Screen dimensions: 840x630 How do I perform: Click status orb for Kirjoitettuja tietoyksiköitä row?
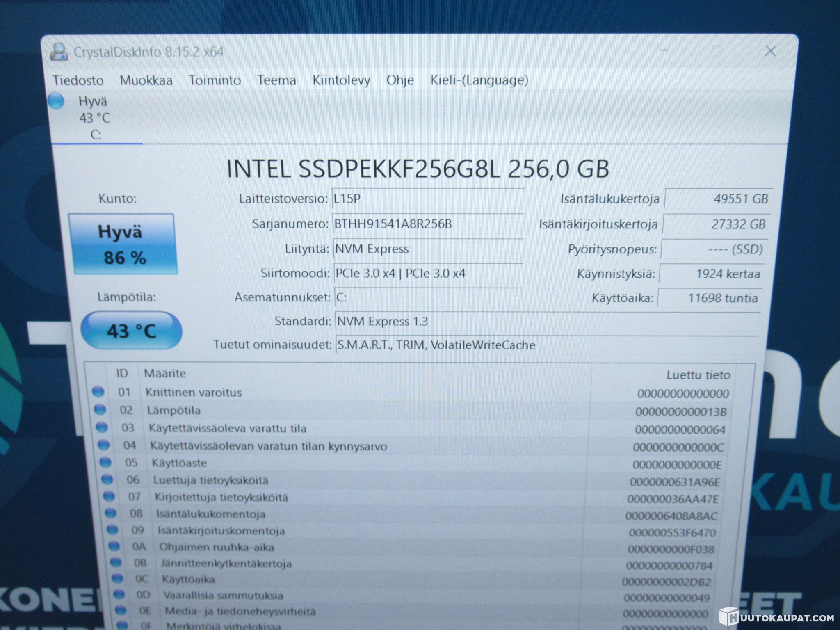point(109,496)
